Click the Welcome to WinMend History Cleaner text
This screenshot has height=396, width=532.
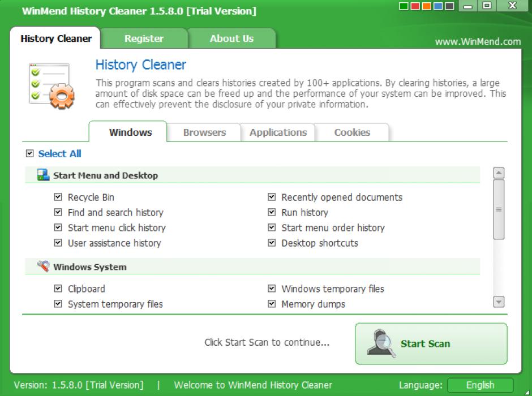[253, 385]
